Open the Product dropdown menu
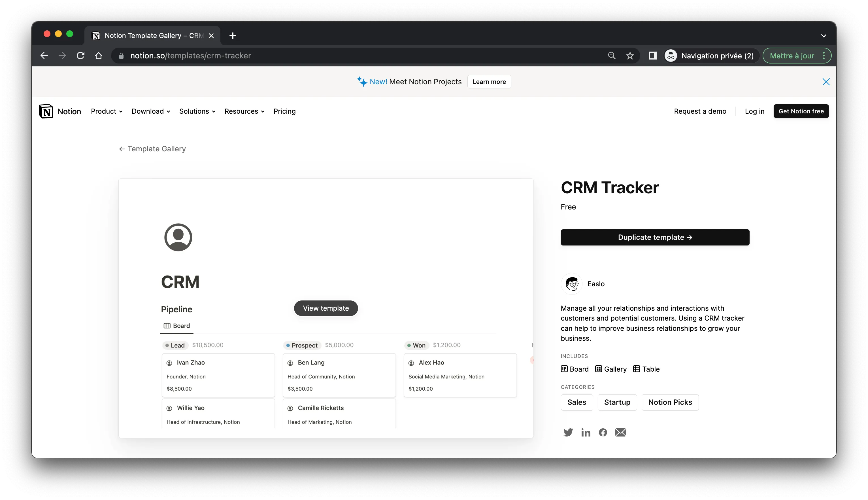 pyautogui.click(x=107, y=111)
